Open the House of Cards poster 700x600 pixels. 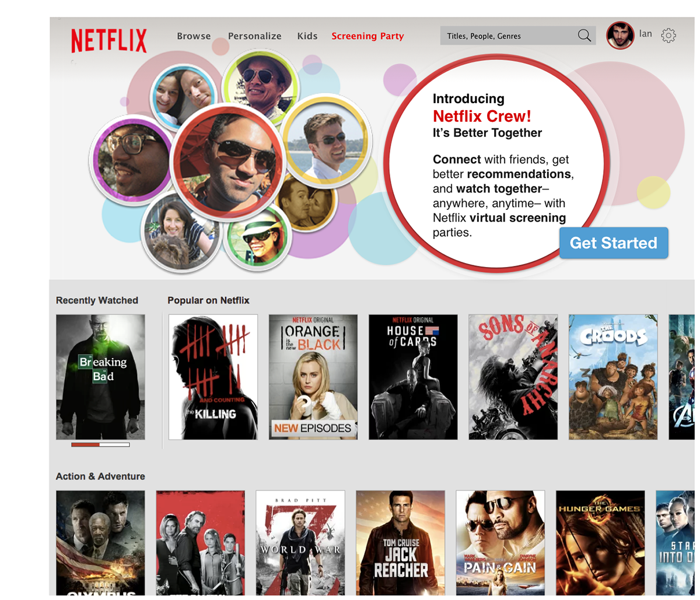pos(413,377)
